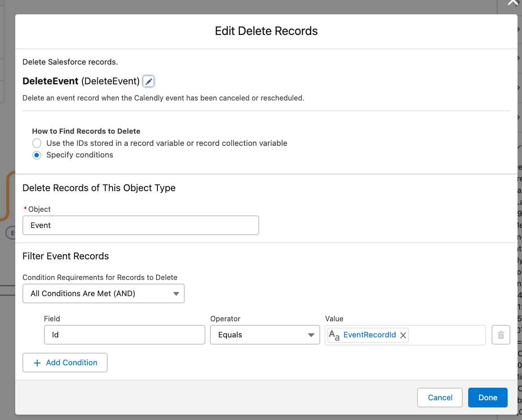Click the arrow beside All Conditions Are Met
The image size is (522, 420).
pos(176,294)
